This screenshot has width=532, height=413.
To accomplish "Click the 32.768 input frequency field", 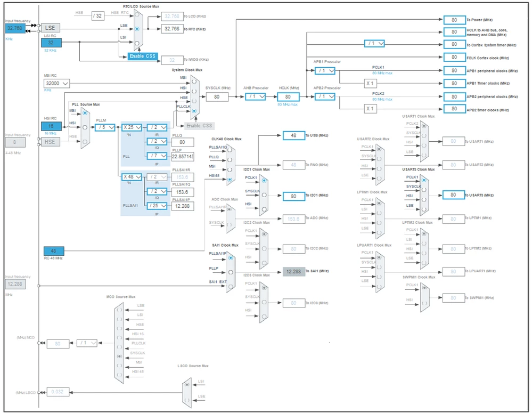I will pos(15,28).
